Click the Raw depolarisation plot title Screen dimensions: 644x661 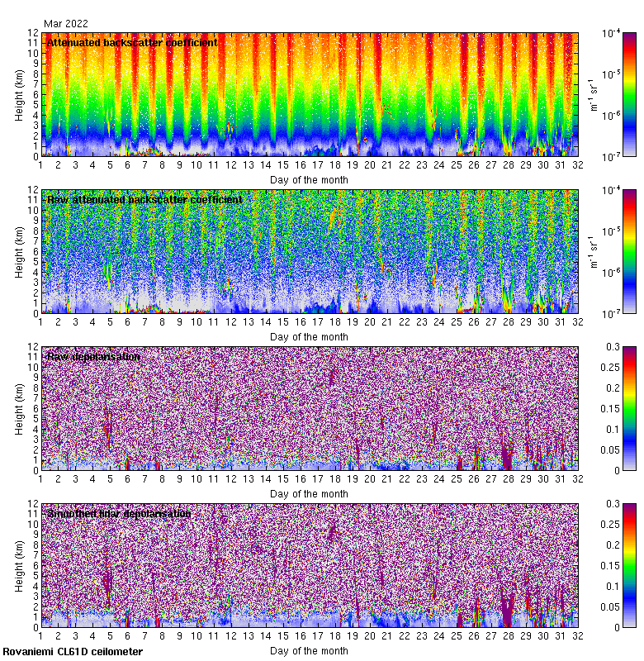click(92, 357)
